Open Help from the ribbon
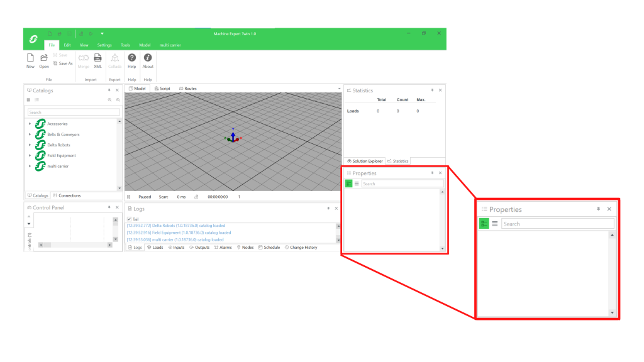Viewport: 644px width, 362px height. click(132, 61)
